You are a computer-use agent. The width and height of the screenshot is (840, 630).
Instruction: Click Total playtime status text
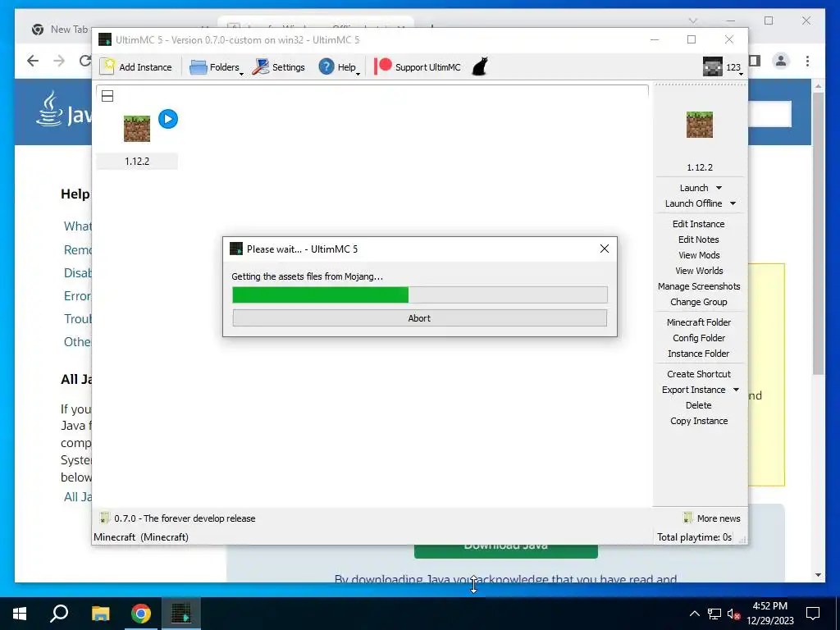pos(694,536)
